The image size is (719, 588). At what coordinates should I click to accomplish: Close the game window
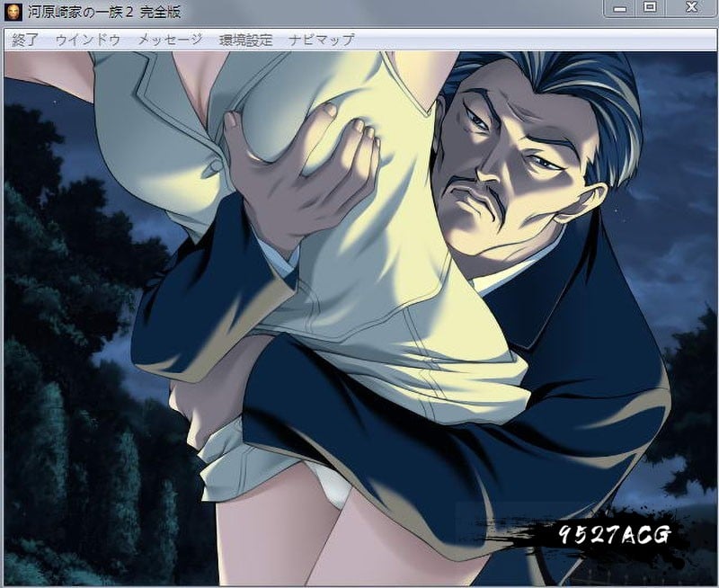pyautogui.click(x=688, y=7)
